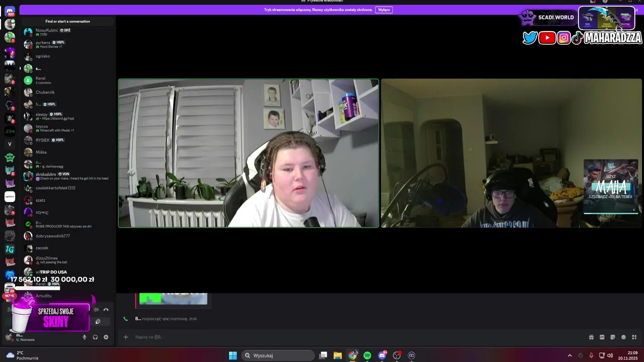Click the MAHA discount code advertisement
This screenshot has height=362, width=644.
click(611, 187)
